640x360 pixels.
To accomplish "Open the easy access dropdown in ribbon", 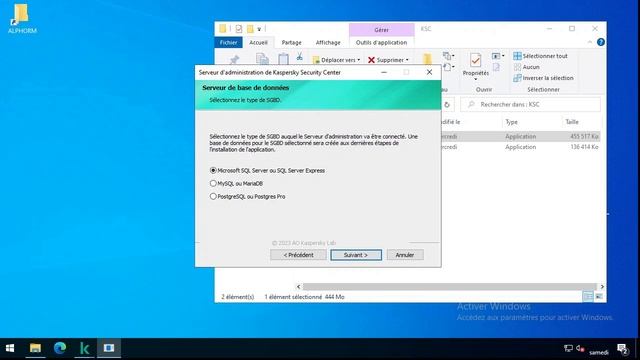I will pyautogui.click(x=449, y=67).
